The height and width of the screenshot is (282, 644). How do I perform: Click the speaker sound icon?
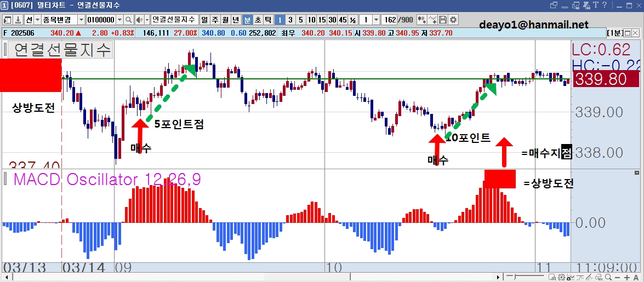point(139,20)
